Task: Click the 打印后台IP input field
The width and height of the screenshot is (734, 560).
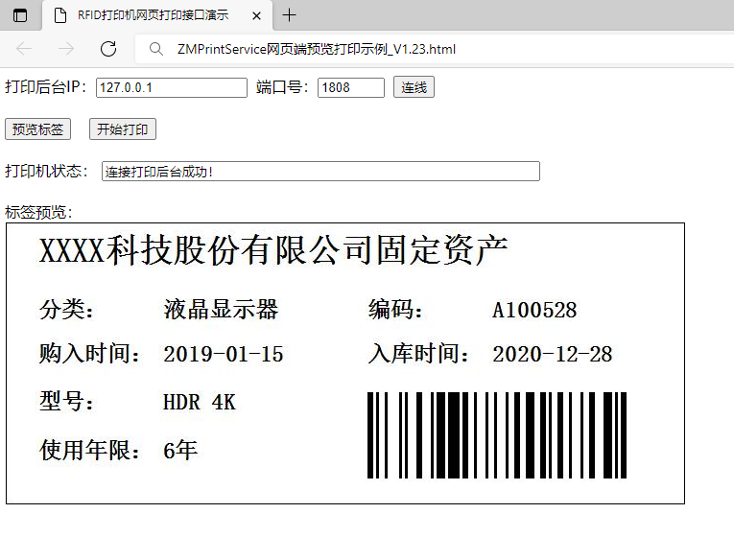Action: click(172, 87)
